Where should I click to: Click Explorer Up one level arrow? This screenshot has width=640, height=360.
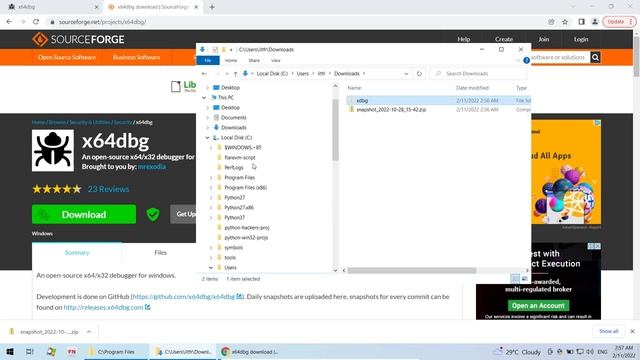tap(236, 73)
